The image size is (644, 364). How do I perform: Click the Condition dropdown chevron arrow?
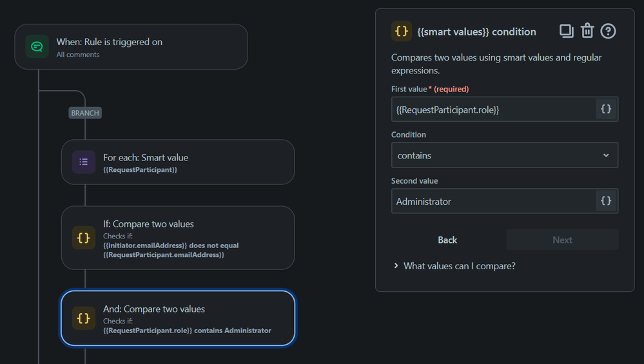click(606, 155)
